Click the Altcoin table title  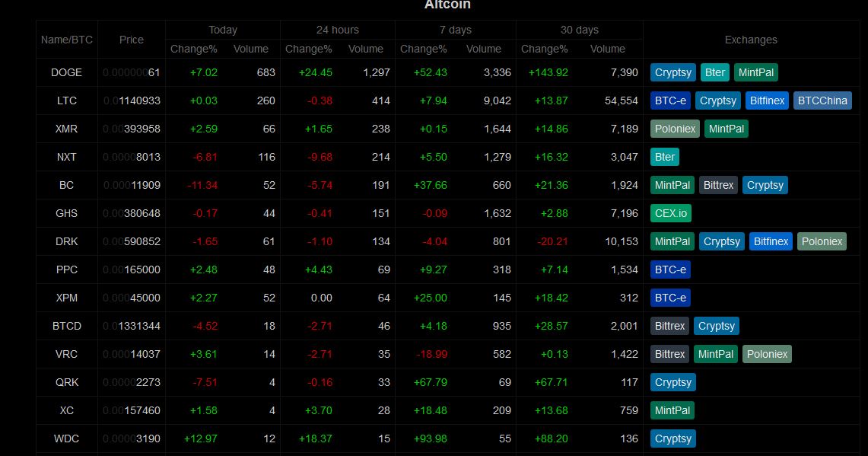[x=447, y=5]
